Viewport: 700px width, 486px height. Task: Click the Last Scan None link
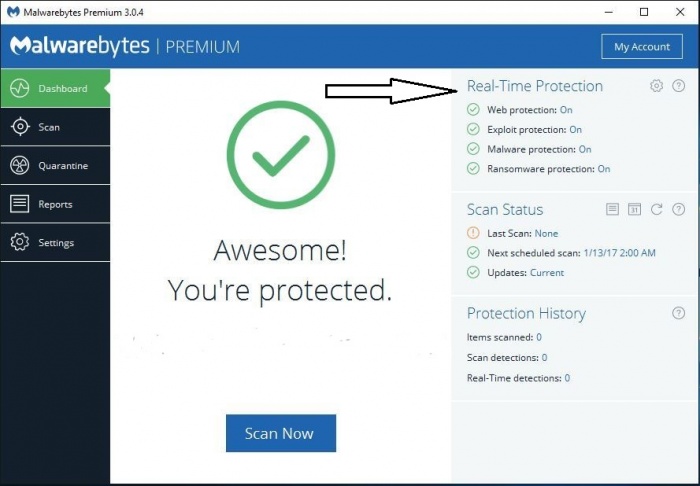(x=546, y=233)
